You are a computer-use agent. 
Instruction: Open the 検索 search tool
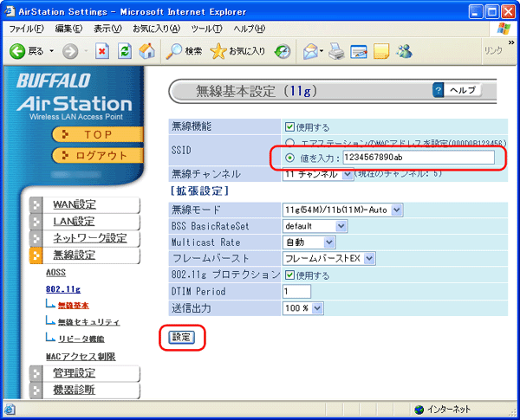[184, 51]
